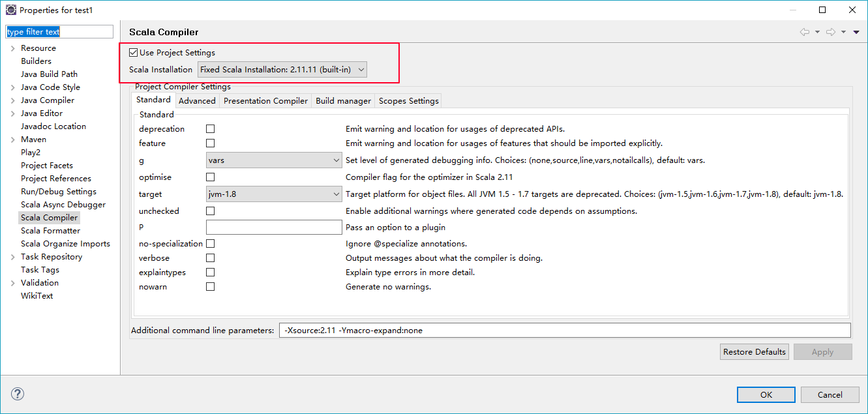Select Run/Debug Settings in the tree
The width and height of the screenshot is (868, 414).
59,192
